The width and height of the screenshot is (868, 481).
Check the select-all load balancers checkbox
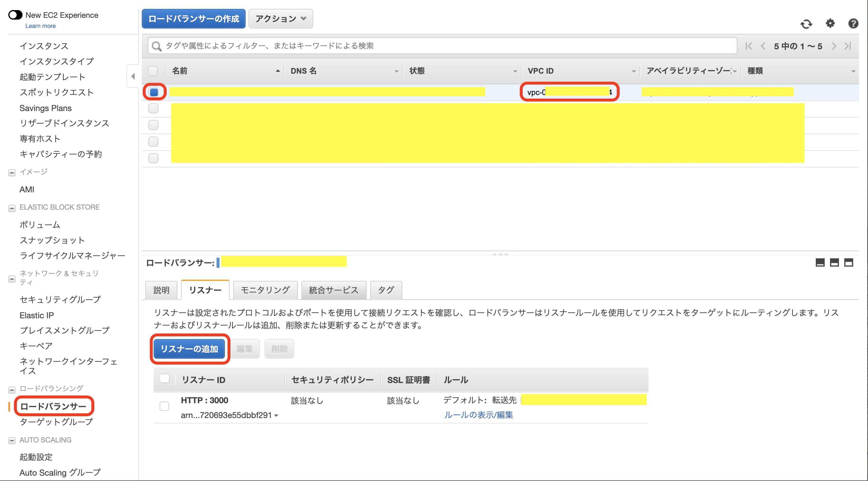pyautogui.click(x=153, y=71)
